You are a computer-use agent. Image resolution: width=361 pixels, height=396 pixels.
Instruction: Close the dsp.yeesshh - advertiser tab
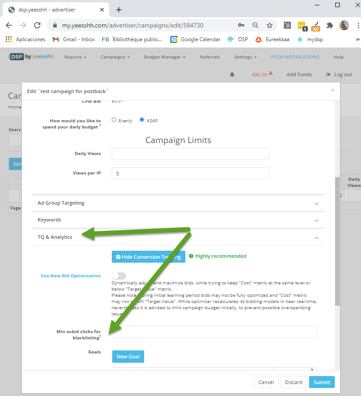102,10
